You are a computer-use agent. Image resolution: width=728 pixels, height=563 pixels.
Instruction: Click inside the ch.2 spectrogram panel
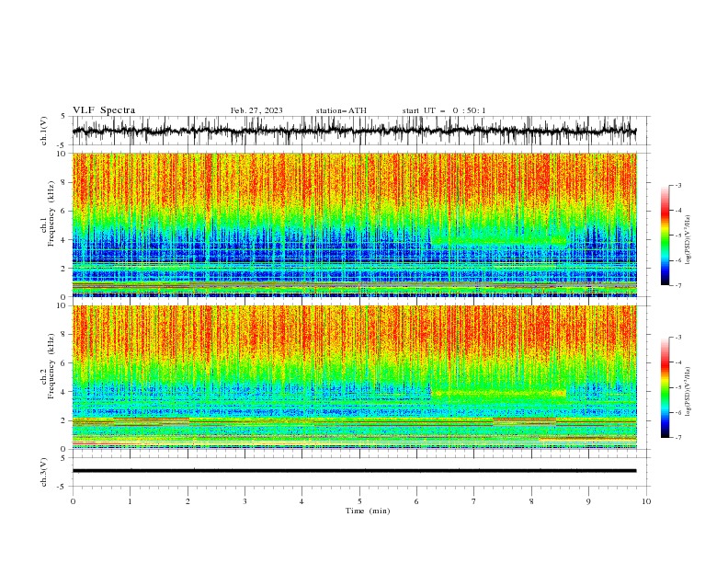(x=354, y=377)
